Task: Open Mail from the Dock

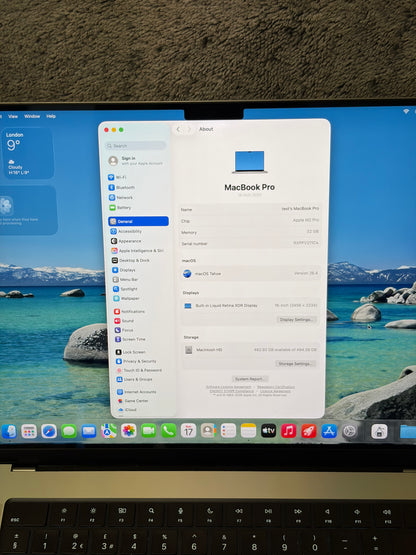Action: coord(89,431)
